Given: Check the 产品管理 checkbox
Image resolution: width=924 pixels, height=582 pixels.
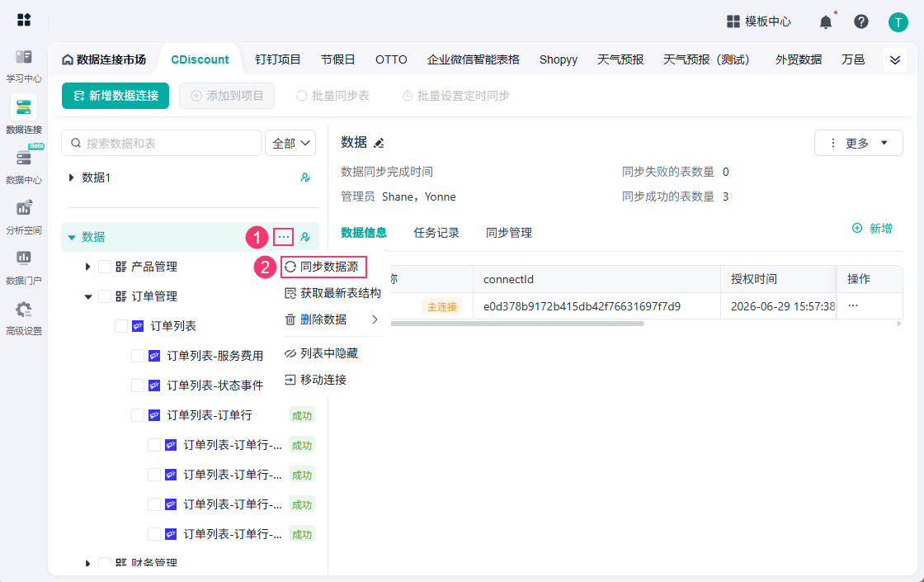Looking at the screenshot, I should pyautogui.click(x=104, y=267).
